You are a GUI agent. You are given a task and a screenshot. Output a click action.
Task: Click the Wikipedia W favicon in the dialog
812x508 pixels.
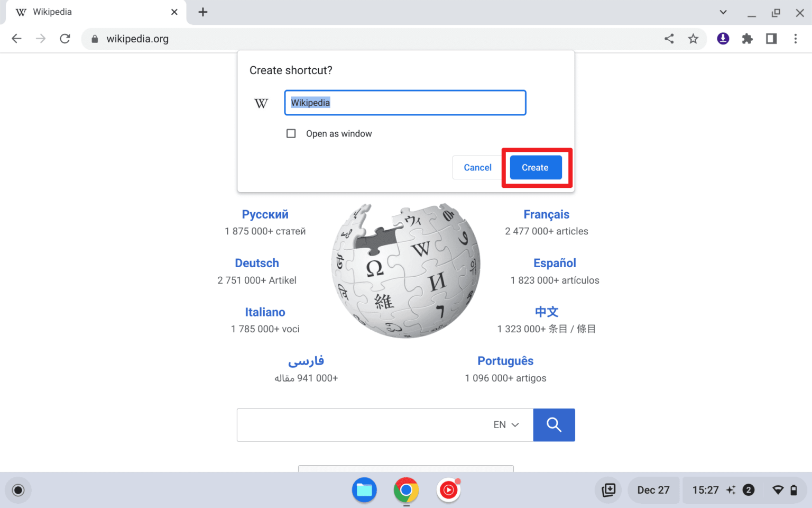[x=261, y=103]
